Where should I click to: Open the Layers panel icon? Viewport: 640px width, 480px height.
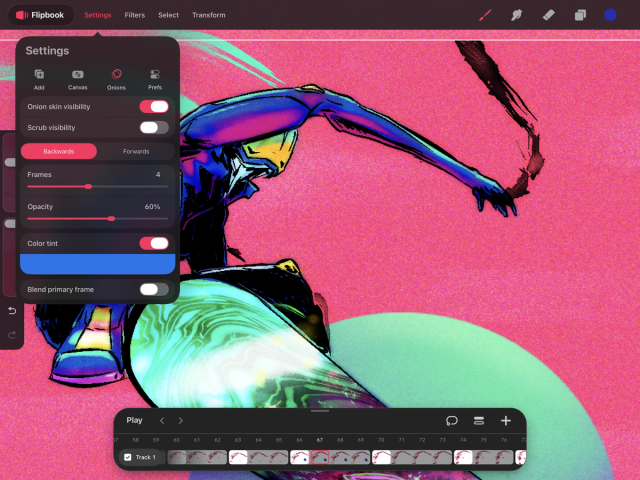click(x=580, y=15)
